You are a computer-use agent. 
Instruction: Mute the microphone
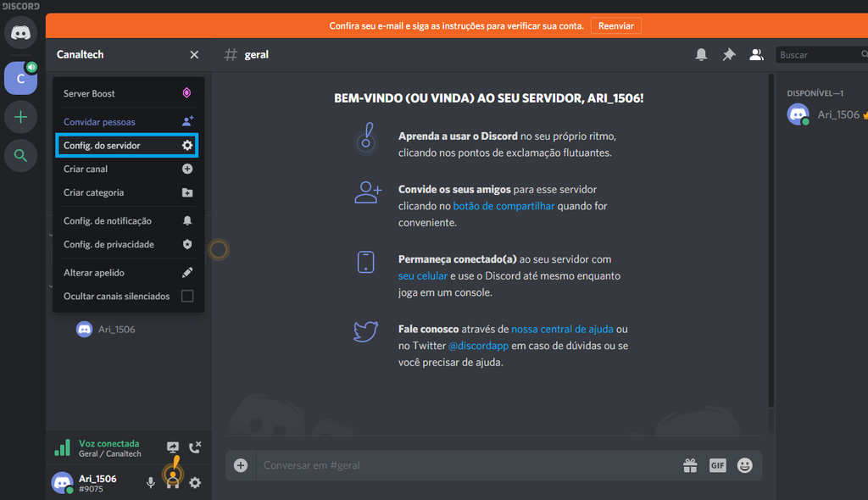tap(151, 483)
